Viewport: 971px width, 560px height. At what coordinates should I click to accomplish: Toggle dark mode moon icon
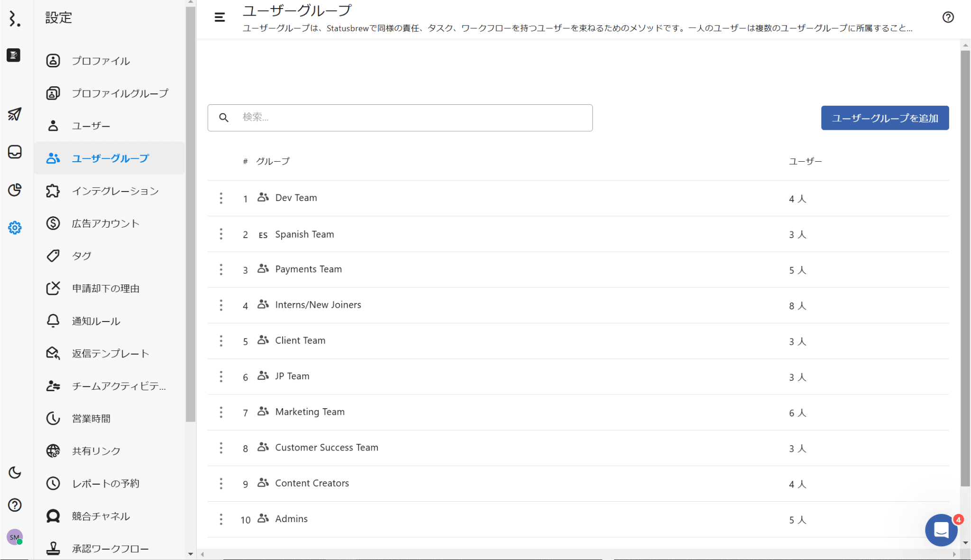15,472
